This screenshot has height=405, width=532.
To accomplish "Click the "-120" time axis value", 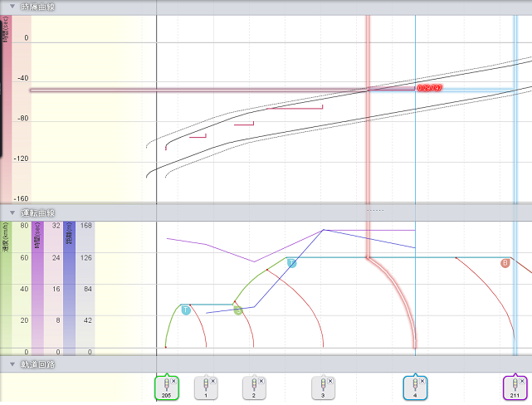I will 21,159.
